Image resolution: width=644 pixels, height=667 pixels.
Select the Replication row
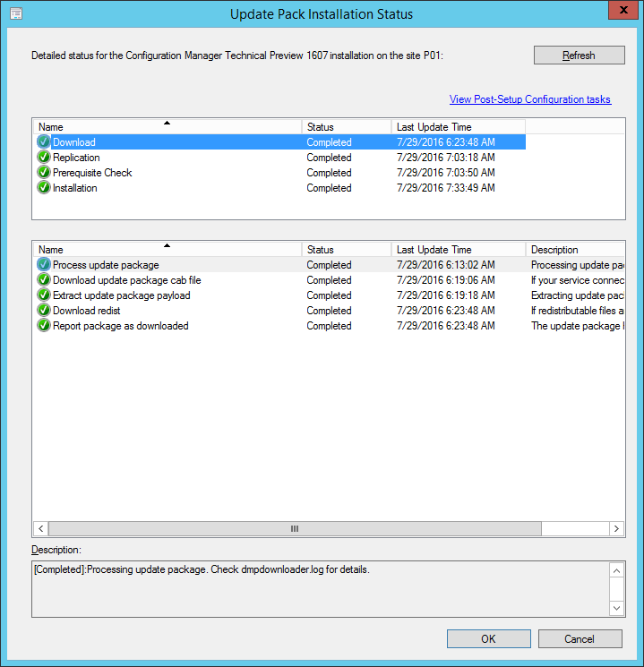coord(279,157)
